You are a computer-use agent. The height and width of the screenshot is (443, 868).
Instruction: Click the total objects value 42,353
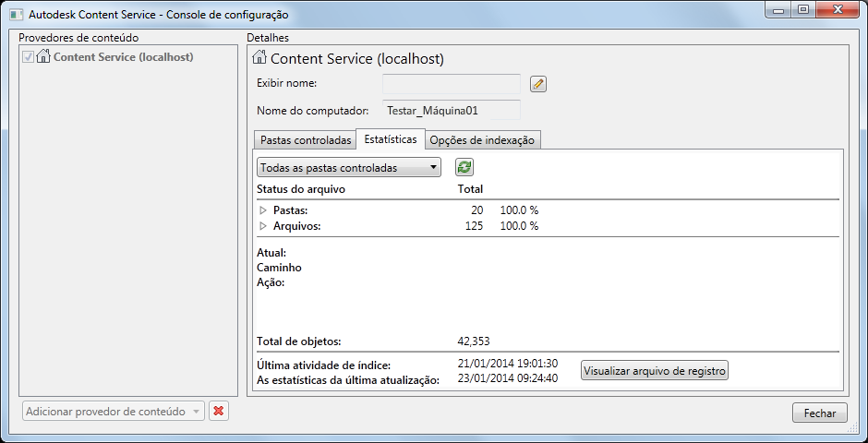click(475, 341)
